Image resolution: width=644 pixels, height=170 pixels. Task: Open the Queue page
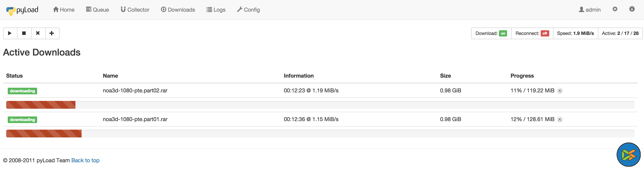coord(97,10)
